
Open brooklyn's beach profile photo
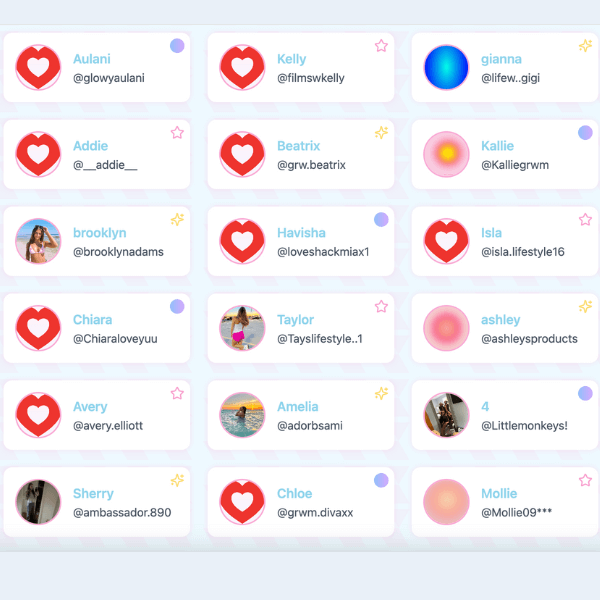click(38, 241)
